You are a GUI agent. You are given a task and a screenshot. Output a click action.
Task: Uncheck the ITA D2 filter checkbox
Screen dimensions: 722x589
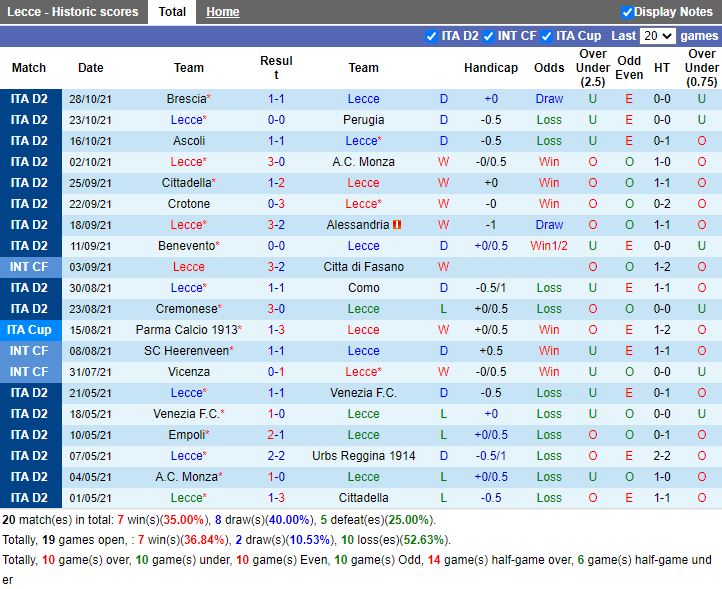point(432,36)
